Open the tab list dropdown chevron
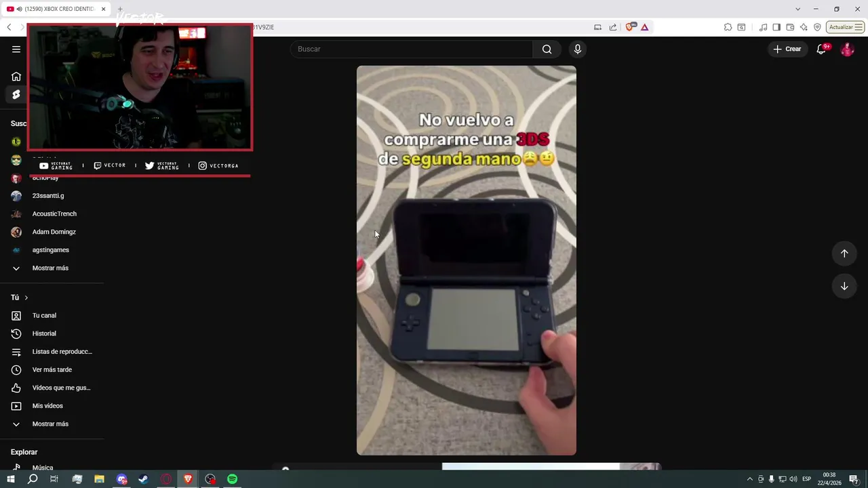 pyautogui.click(x=797, y=9)
